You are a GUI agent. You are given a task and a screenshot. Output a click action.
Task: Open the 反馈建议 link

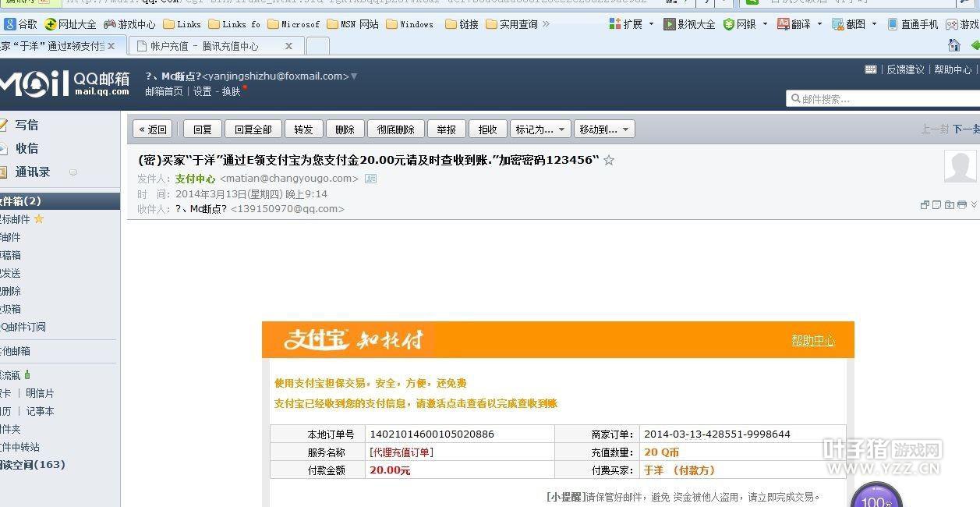(x=905, y=69)
